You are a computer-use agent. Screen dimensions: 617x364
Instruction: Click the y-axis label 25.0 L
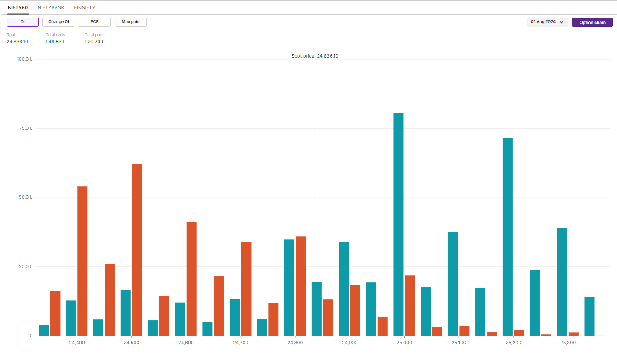(x=26, y=266)
